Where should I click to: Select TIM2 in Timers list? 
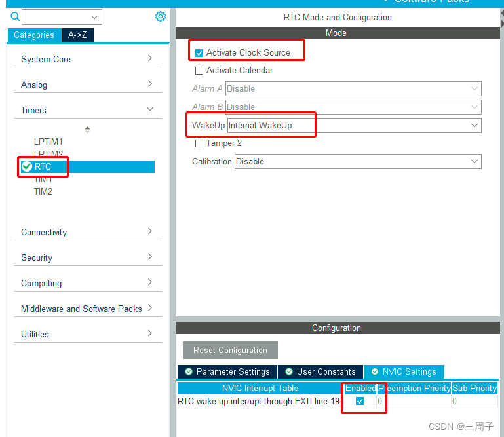(x=43, y=191)
